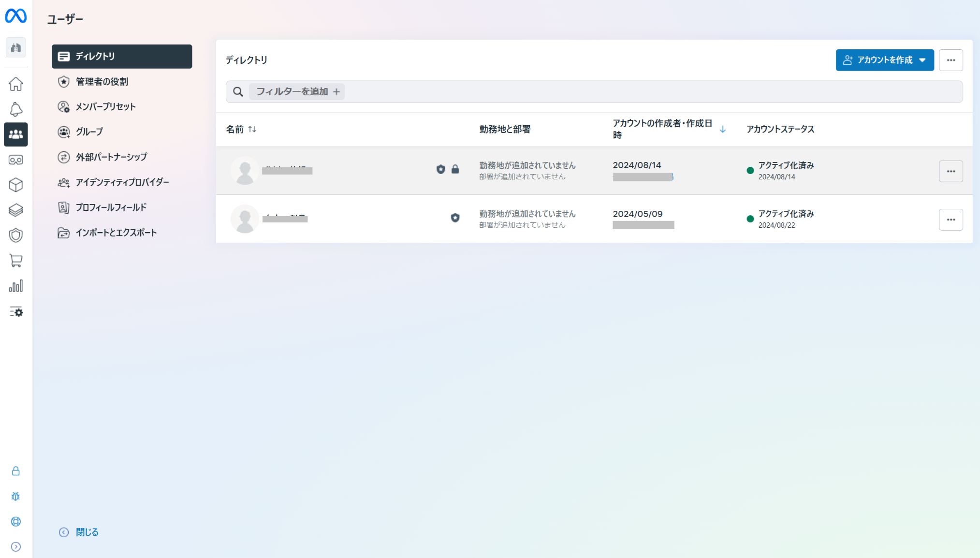Open グループ menu item

[x=122, y=132]
